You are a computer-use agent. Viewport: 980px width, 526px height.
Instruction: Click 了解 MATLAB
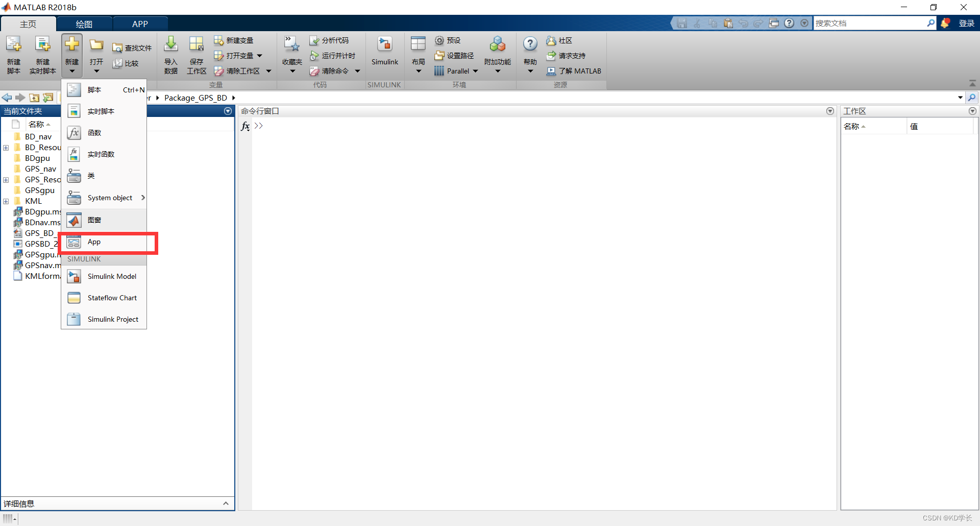(574, 71)
